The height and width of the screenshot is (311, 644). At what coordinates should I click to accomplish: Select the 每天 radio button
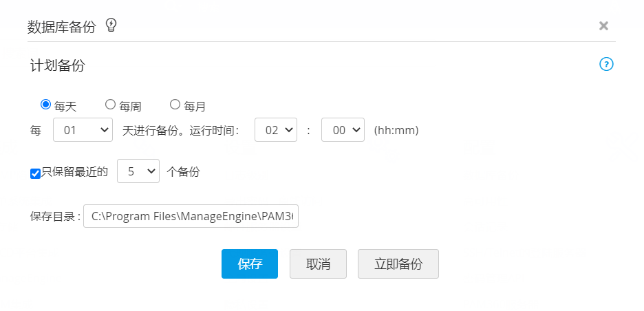point(46,105)
